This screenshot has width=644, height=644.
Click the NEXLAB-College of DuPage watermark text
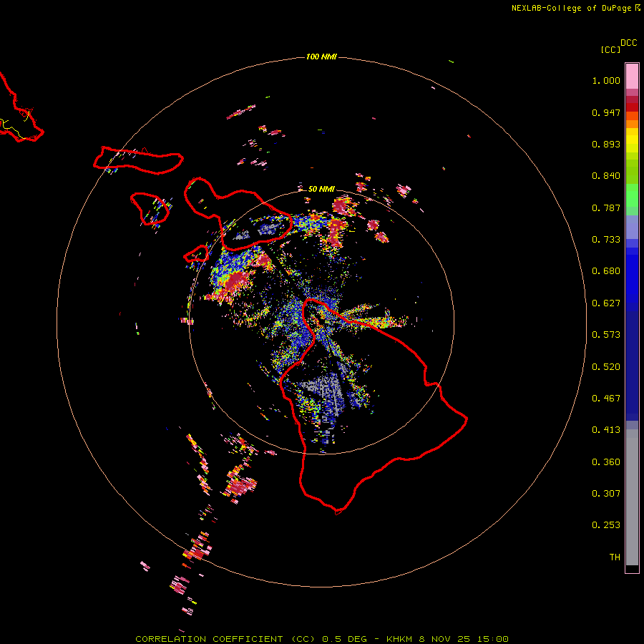576,8
